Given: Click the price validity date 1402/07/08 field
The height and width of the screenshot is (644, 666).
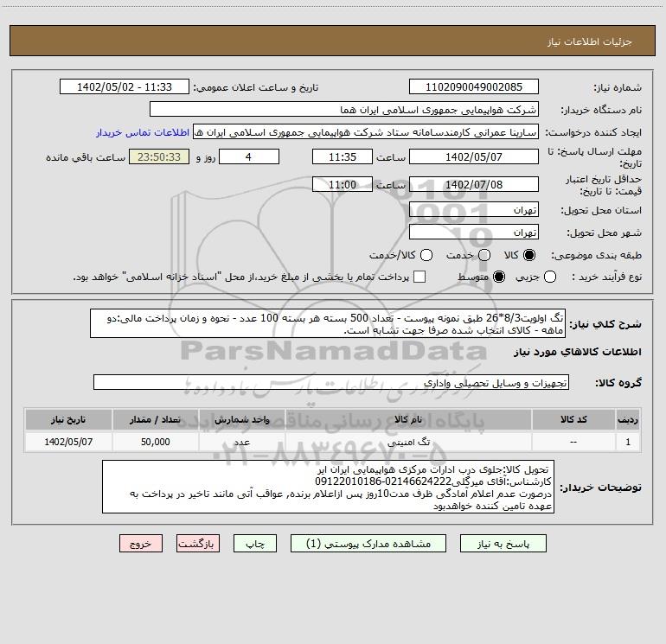Looking at the screenshot, I should [x=474, y=184].
